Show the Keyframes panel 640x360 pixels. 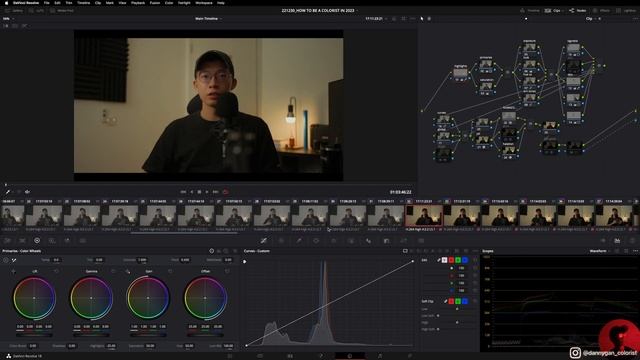[x=603, y=241]
